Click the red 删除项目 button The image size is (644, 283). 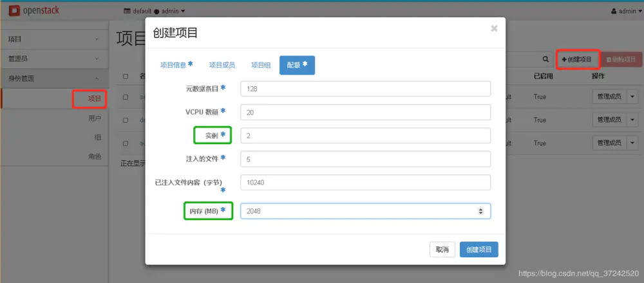621,59
